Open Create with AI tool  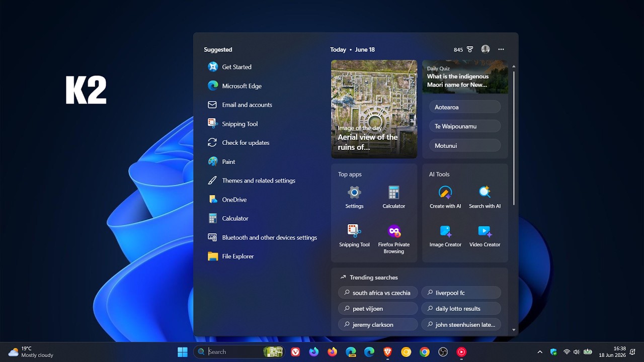click(445, 197)
